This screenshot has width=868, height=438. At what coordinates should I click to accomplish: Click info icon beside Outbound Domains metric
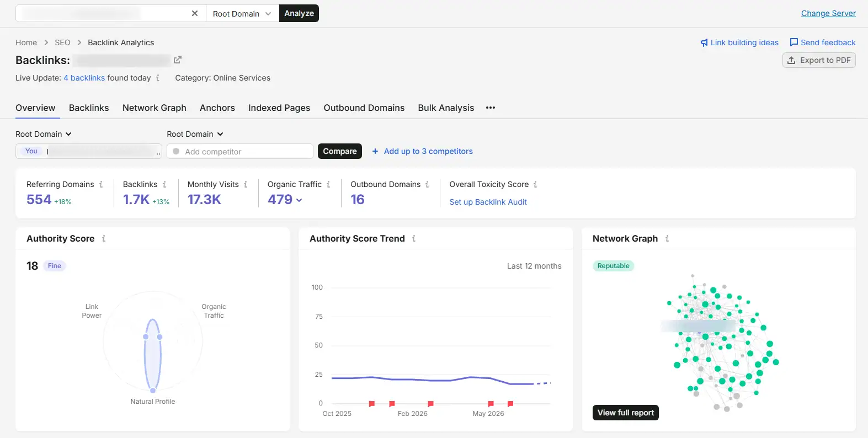pyautogui.click(x=427, y=184)
